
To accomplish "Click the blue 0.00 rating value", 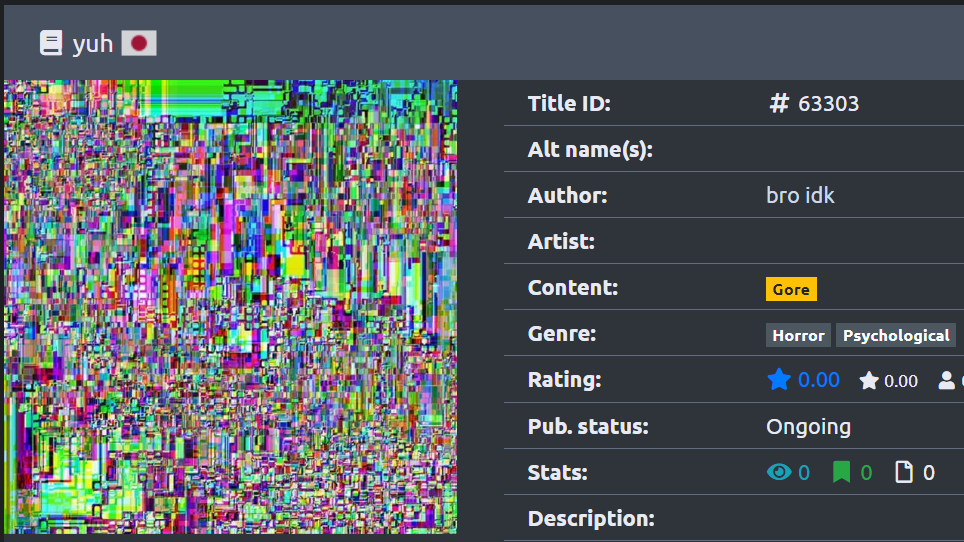I will (x=818, y=380).
